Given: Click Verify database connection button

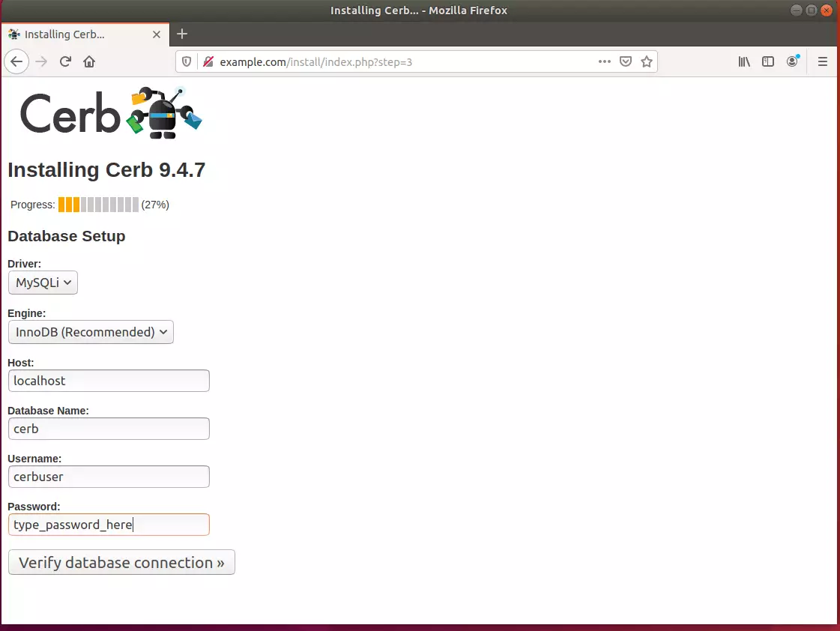Looking at the screenshot, I should (x=121, y=562).
